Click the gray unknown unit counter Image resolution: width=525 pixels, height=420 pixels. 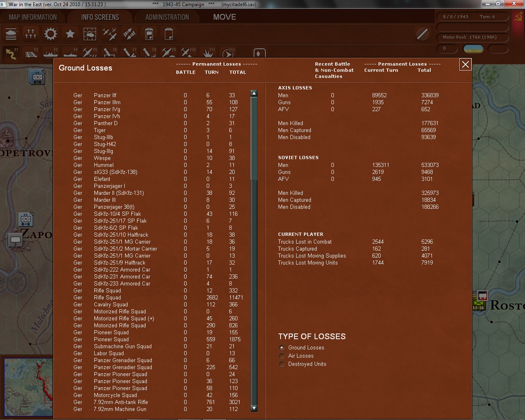(16, 240)
